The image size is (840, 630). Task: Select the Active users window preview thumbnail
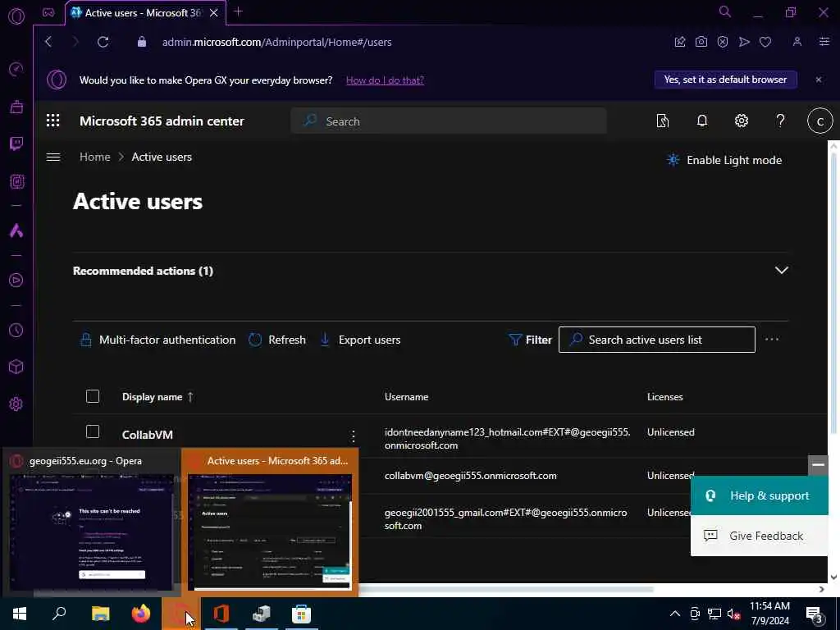(x=270, y=523)
